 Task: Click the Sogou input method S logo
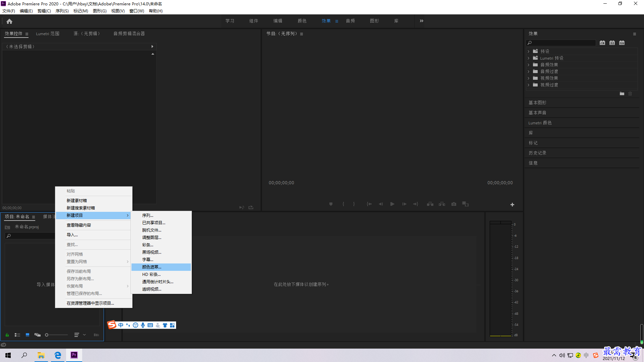(112, 324)
